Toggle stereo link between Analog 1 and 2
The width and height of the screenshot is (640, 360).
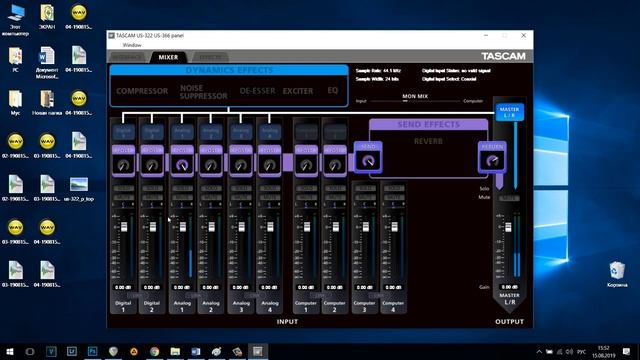196,295
